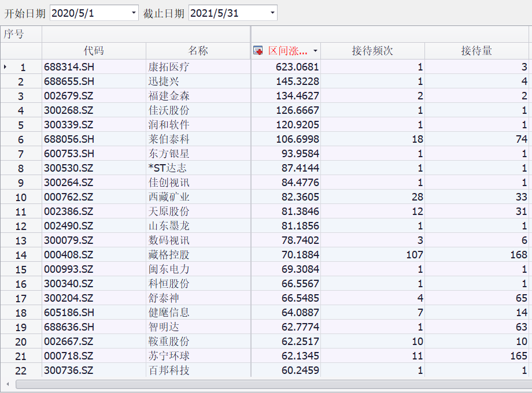Select name cell 闽东电力
The width and height of the screenshot is (532, 393).
[198, 269]
